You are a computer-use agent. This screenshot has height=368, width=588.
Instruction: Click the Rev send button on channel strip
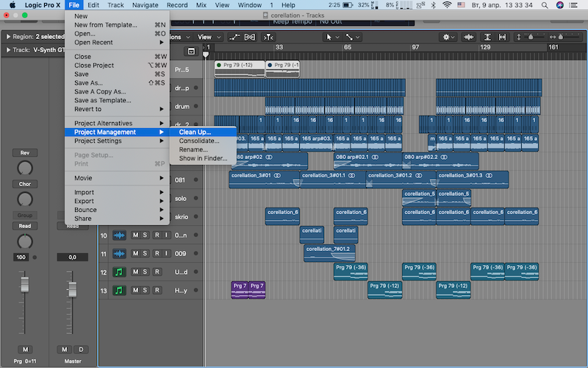[x=25, y=152]
